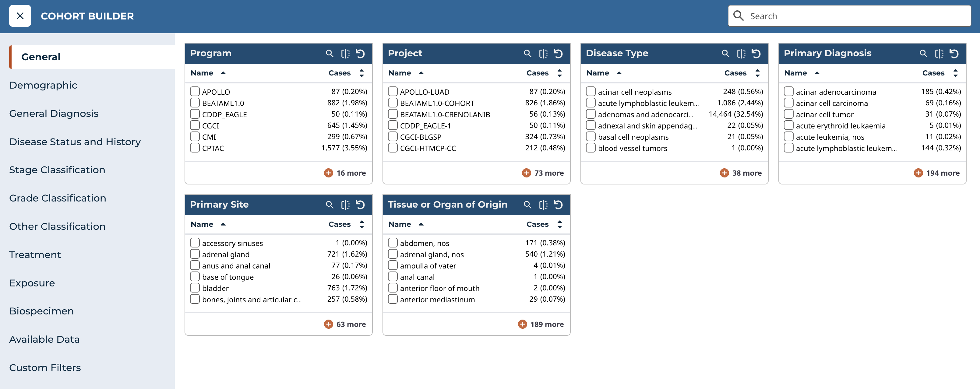Switch to the Biospecimen tab
Image resolution: width=980 pixels, height=389 pixels.
pyautogui.click(x=41, y=311)
